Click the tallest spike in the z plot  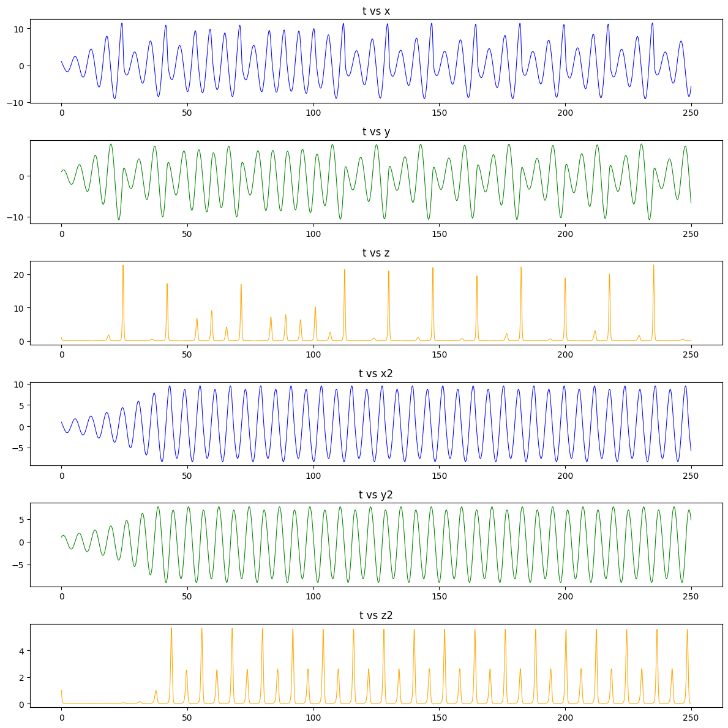124,266
